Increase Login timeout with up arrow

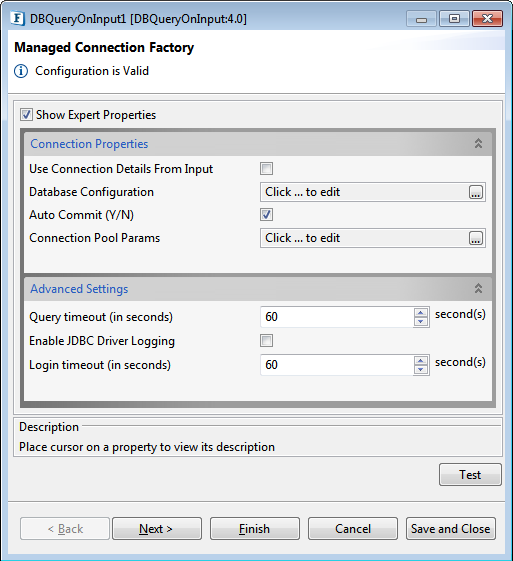[x=421, y=361]
